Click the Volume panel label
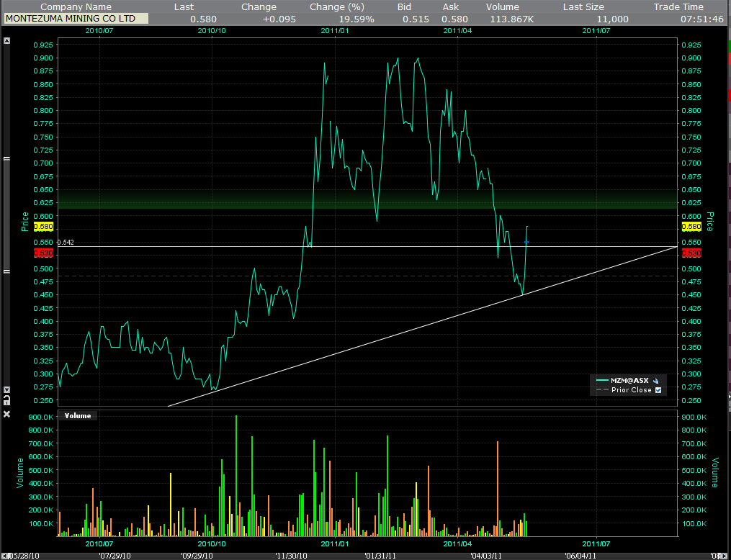This screenshot has height=560, width=731. tap(78, 415)
